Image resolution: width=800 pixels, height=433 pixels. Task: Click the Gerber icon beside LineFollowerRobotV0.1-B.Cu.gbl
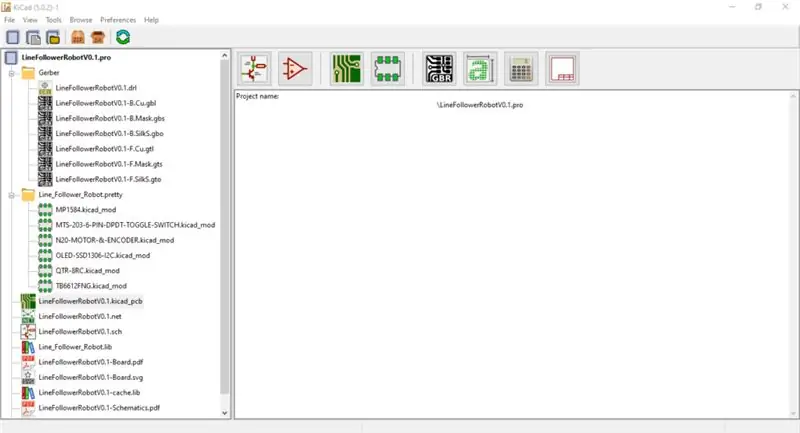click(45, 103)
